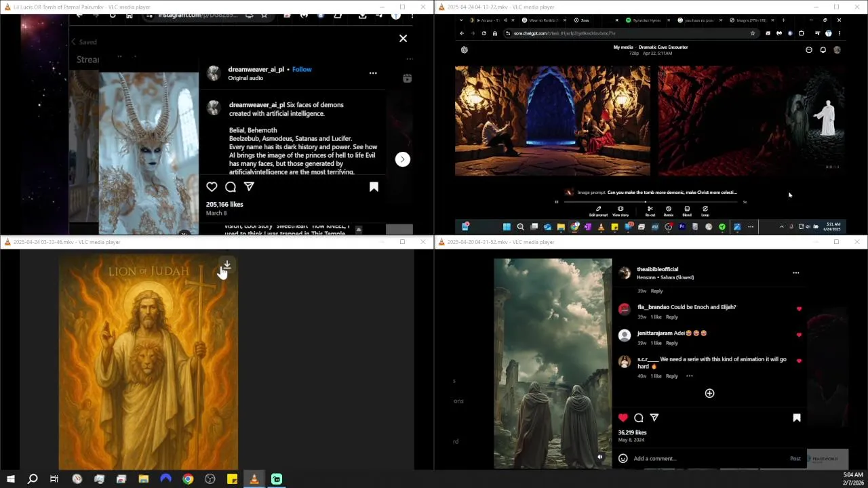Unlike theaibibleofficial post with red heart
This screenshot has width=868, height=488.
tap(623, 418)
